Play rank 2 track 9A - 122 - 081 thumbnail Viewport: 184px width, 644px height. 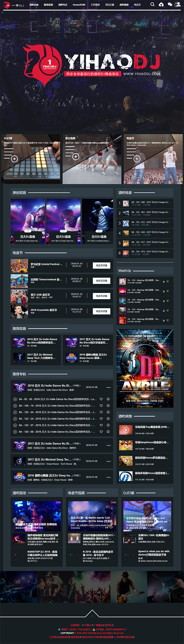coord(126,213)
